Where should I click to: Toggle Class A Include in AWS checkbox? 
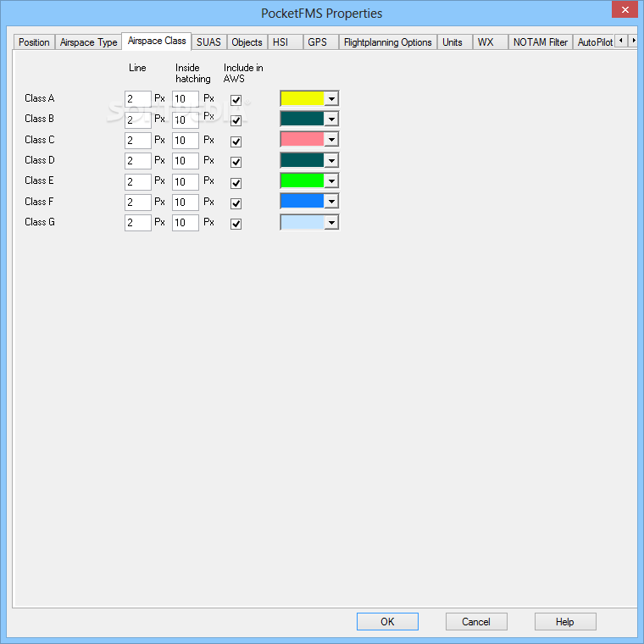click(236, 100)
